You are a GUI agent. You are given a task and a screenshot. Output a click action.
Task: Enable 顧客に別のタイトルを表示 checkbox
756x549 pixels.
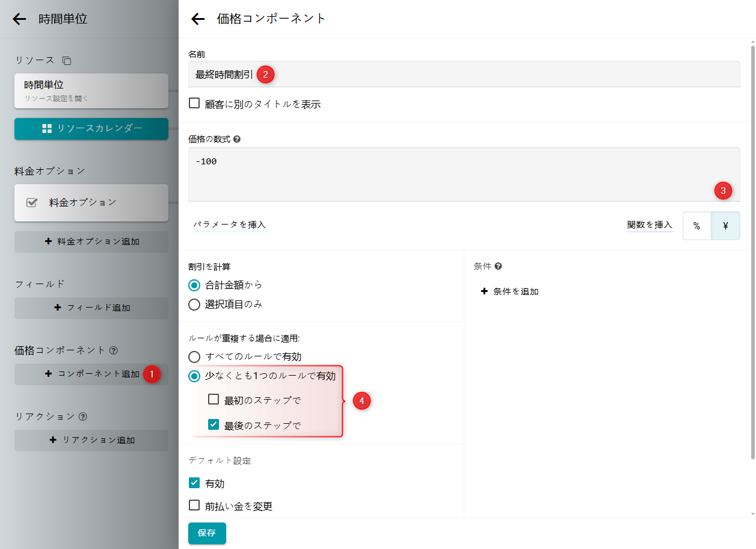point(194,104)
